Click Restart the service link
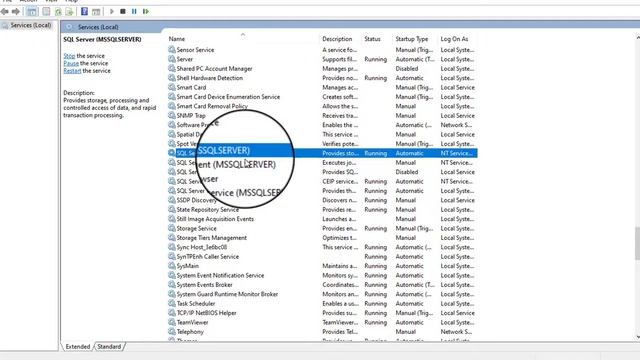This screenshot has height=360, width=640. [72, 71]
